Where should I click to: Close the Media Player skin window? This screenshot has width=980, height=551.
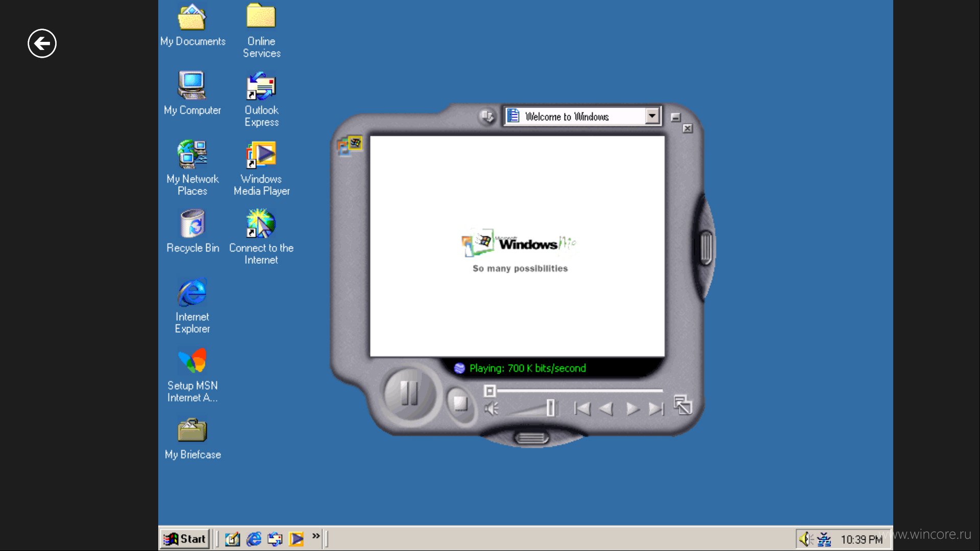688,128
